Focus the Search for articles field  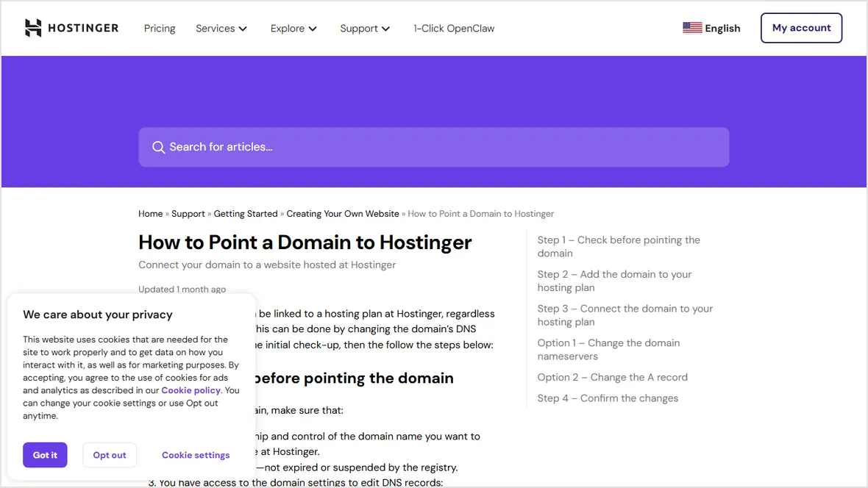433,147
